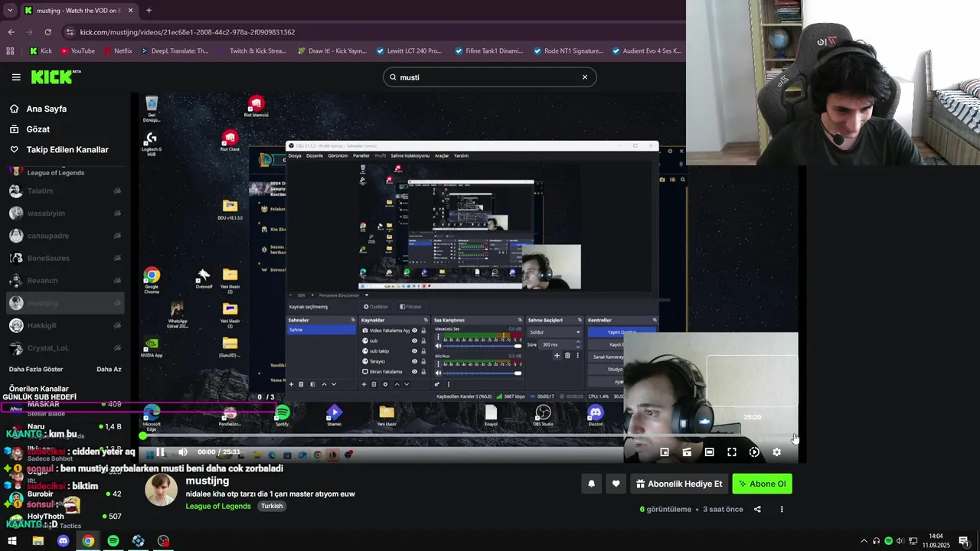
Task: Select mustijng channel in the sidebar
Action: click(65, 303)
